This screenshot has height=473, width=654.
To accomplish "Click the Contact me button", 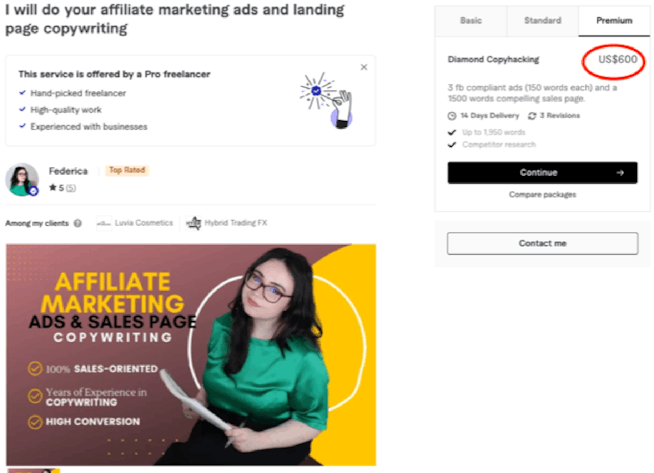I will [542, 243].
